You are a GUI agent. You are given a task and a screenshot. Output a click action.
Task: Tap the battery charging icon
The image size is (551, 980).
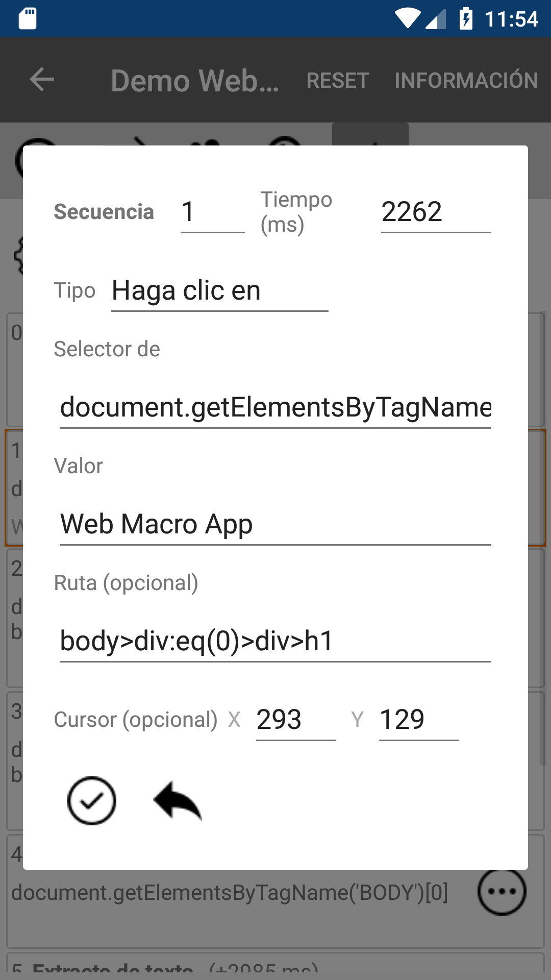click(x=466, y=18)
